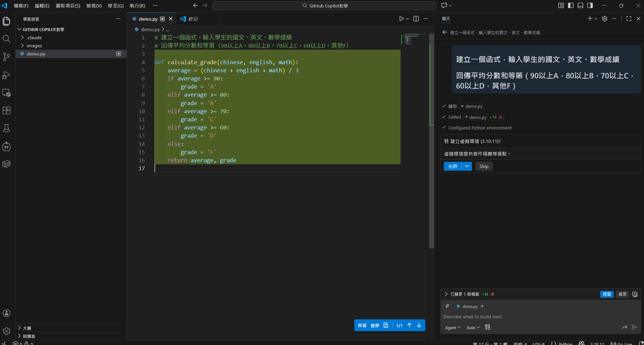Open chat settings gear icon

tap(604, 19)
